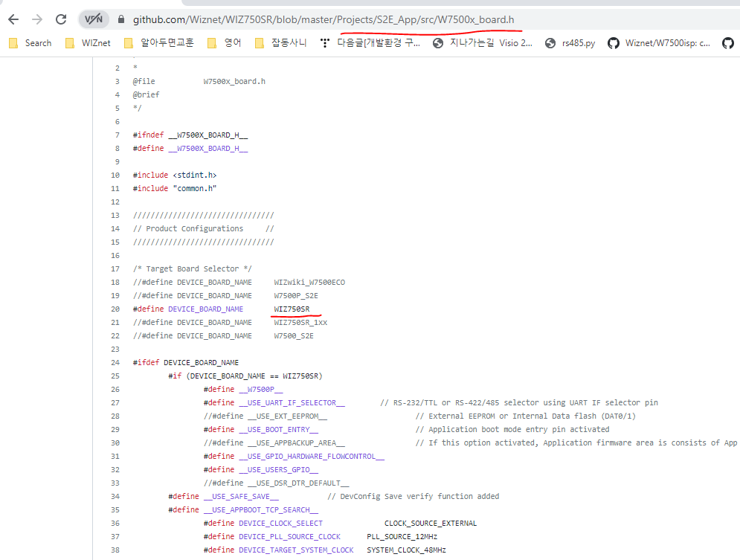The image size is (740, 560).
Task: Click the padlock site info icon
Action: pos(121,19)
